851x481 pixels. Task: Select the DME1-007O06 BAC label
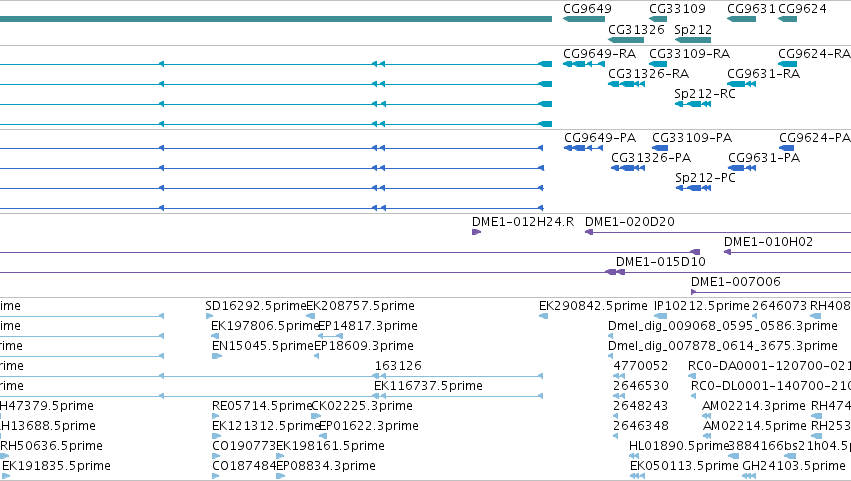(x=735, y=282)
